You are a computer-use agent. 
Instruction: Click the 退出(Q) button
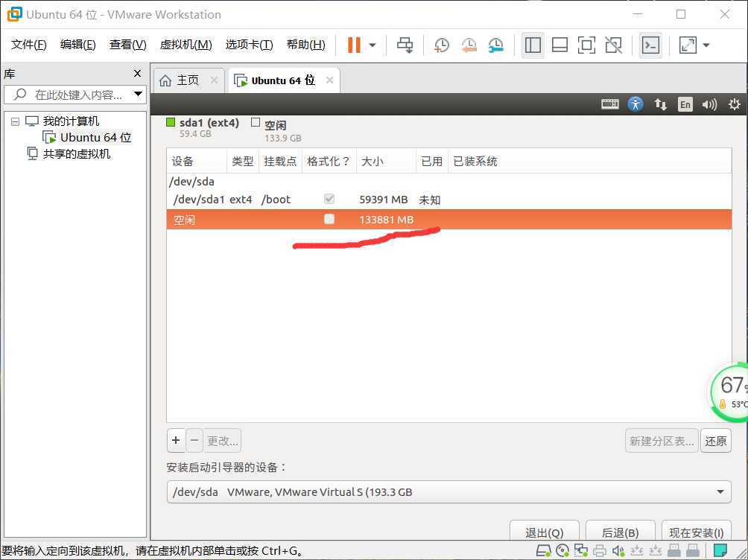pyautogui.click(x=545, y=532)
